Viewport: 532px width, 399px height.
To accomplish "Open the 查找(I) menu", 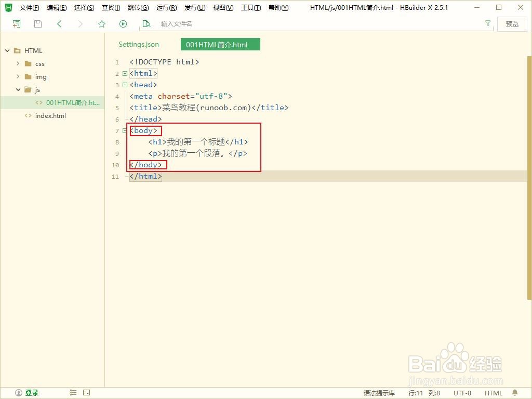I will [x=111, y=7].
